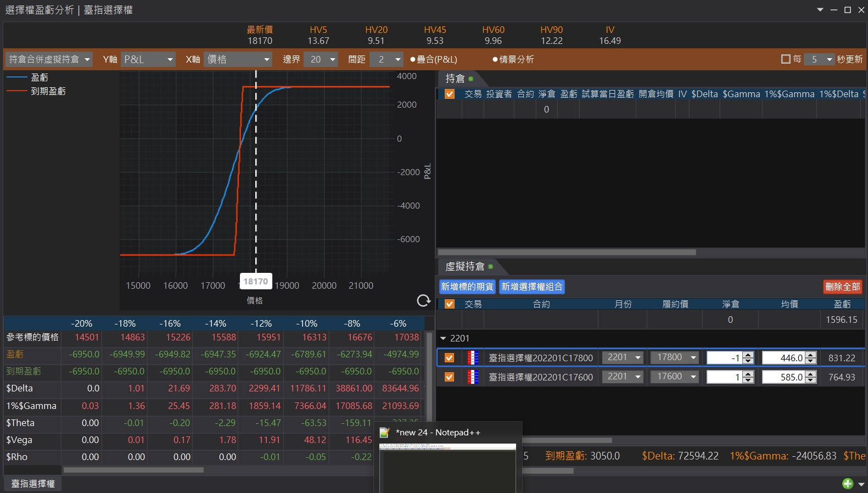This screenshot has height=493, width=868.
Task: Open the 持倉合併虛擬持倉 dropdown
Action: 49,59
